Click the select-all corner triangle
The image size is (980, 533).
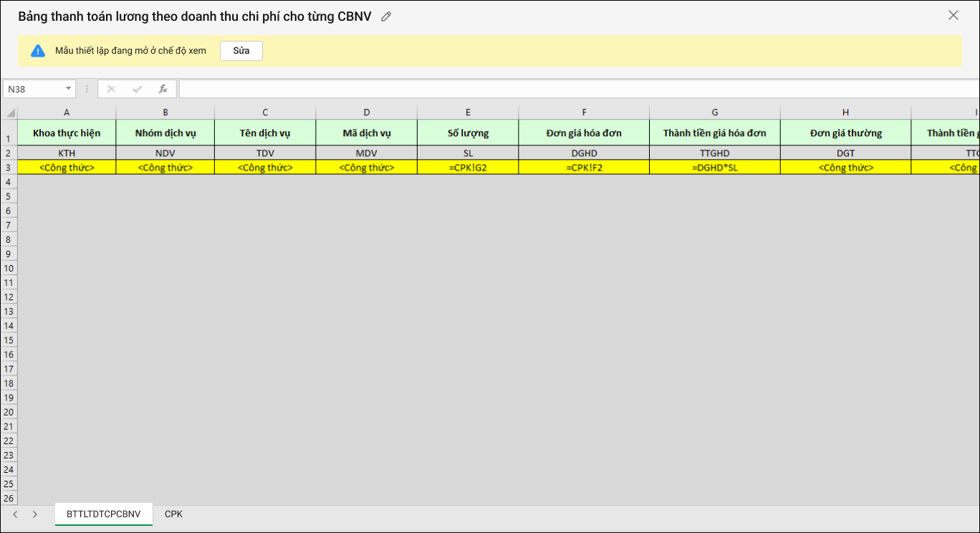point(10,112)
